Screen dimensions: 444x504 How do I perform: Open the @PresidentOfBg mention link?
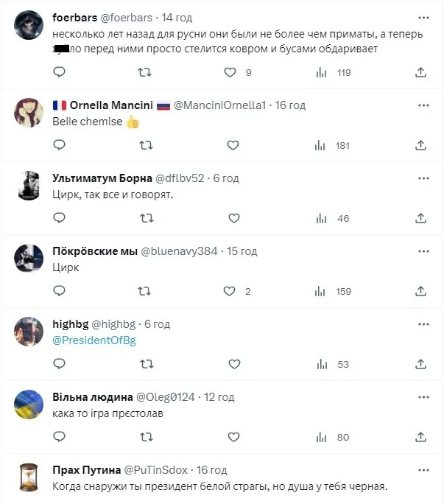click(x=94, y=340)
